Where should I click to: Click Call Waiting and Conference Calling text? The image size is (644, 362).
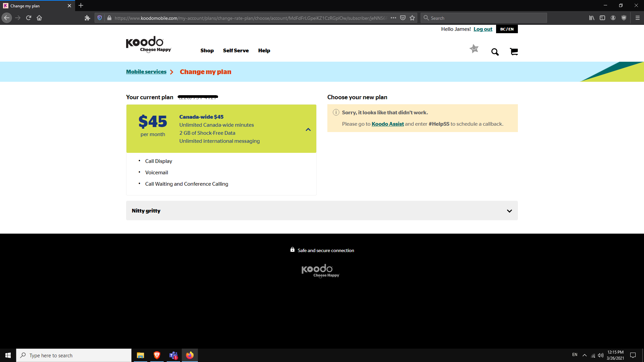coord(186,184)
